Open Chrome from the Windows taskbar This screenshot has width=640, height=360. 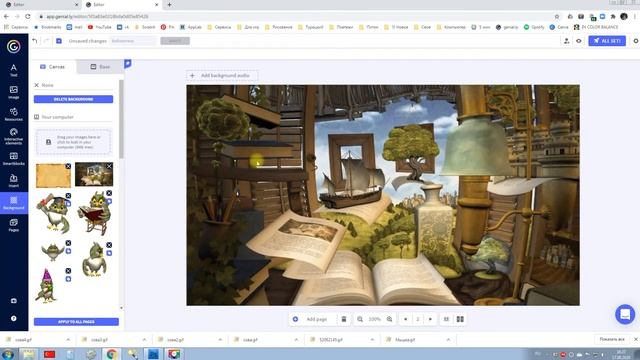(111, 354)
